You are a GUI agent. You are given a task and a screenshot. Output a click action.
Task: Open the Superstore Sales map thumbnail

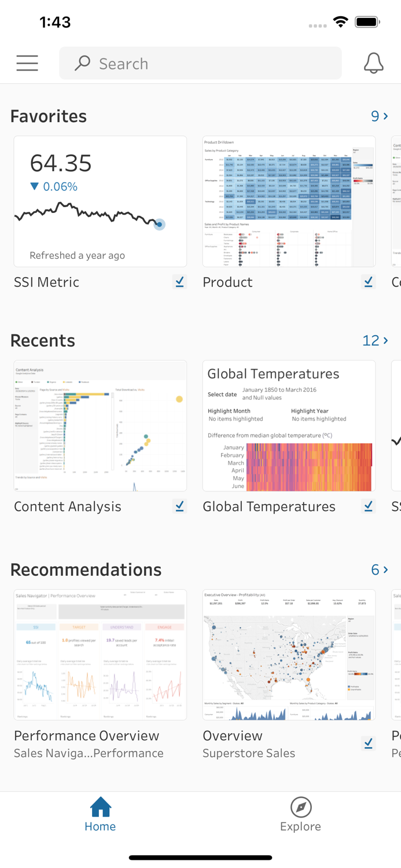pyautogui.click(x=289, y=654)
